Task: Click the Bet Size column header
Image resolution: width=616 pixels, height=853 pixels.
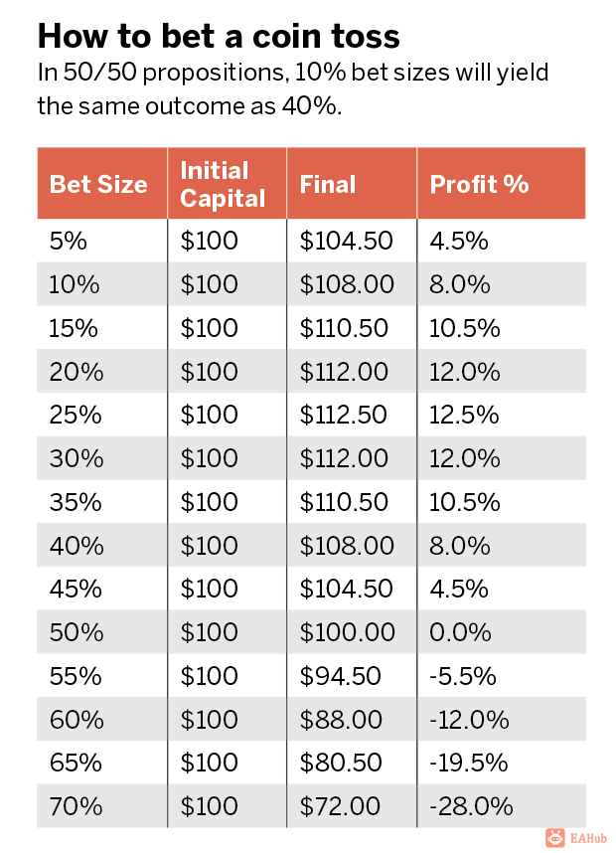Action: point(98,184)
